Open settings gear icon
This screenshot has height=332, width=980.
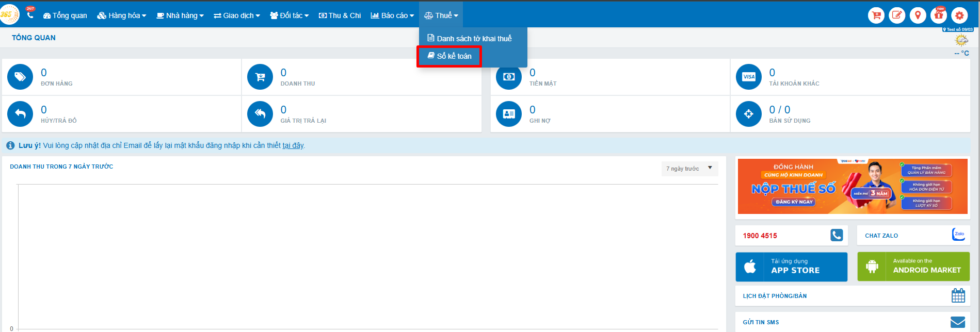click(x=959, y=15)
